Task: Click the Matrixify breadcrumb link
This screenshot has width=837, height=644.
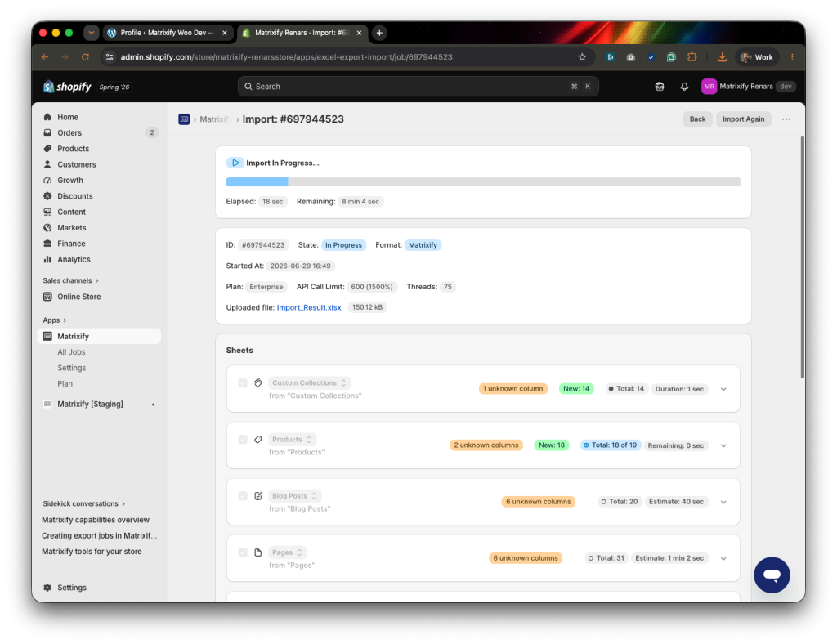Action: [215, 119]
